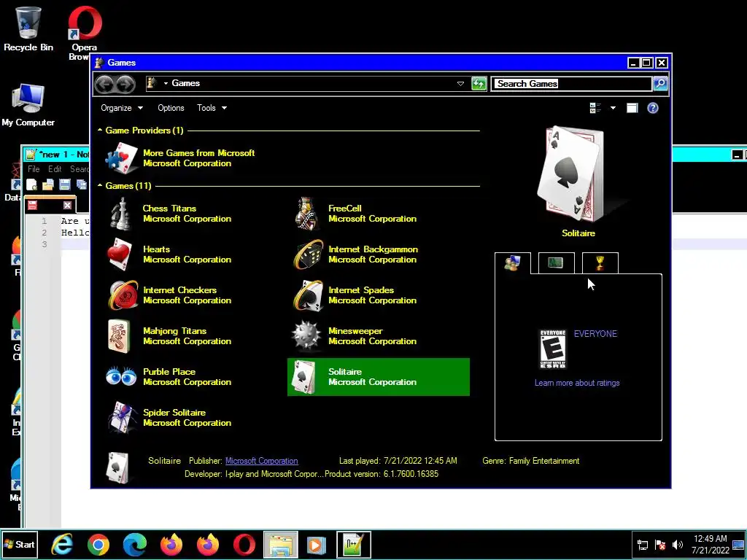Click the Options menu item
747x560 pixels.
tap(171, 108)
